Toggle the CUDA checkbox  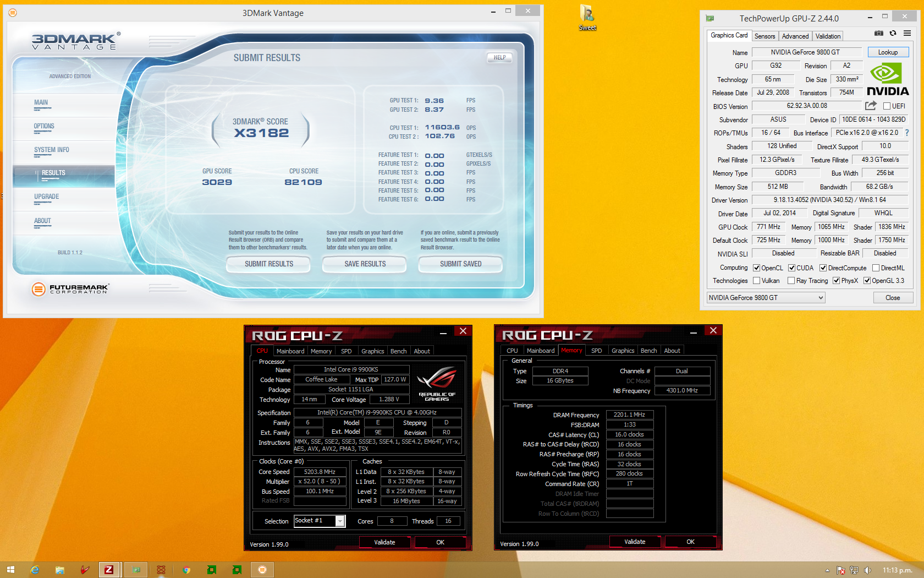792,268
